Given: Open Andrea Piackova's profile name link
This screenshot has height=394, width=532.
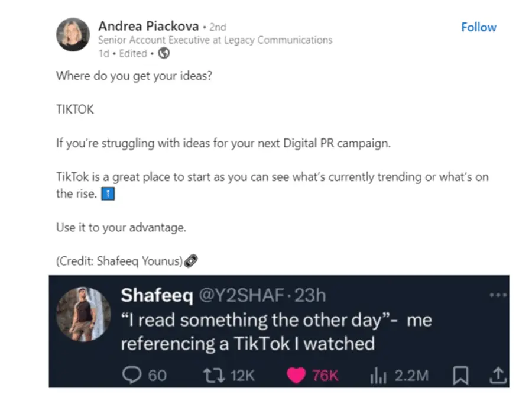Looking at the screenshot, I should tap(148, 26).
